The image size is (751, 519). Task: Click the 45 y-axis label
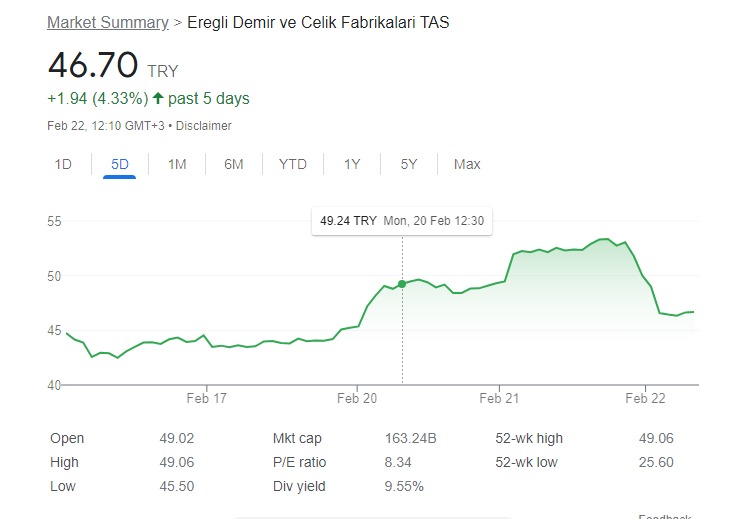click(54, 330)
